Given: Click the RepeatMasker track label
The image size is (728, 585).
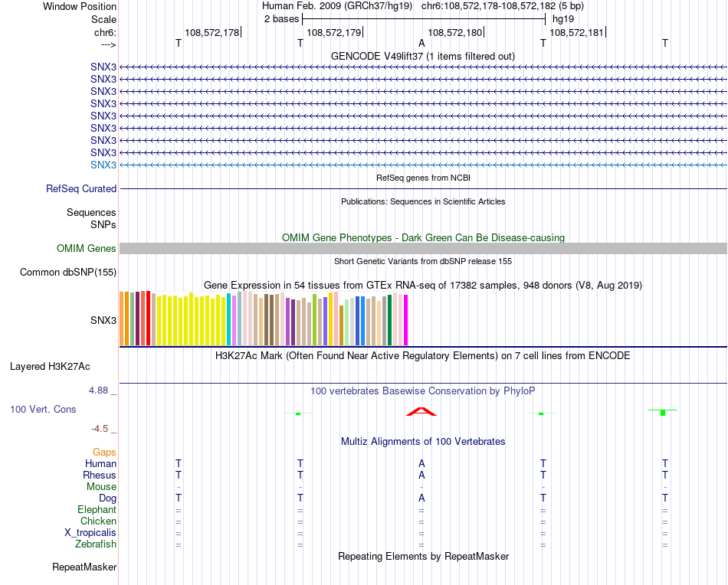Looking at the screenshot, I should [84, 567].
